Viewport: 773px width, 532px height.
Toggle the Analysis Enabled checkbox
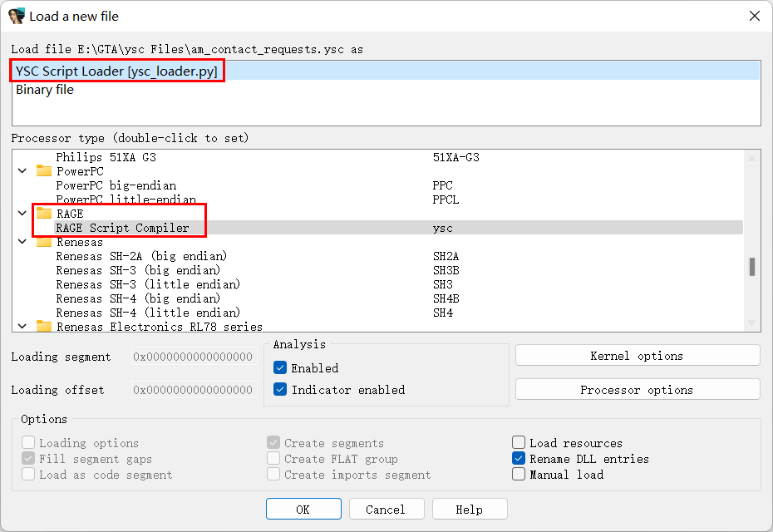coord(280,368)
